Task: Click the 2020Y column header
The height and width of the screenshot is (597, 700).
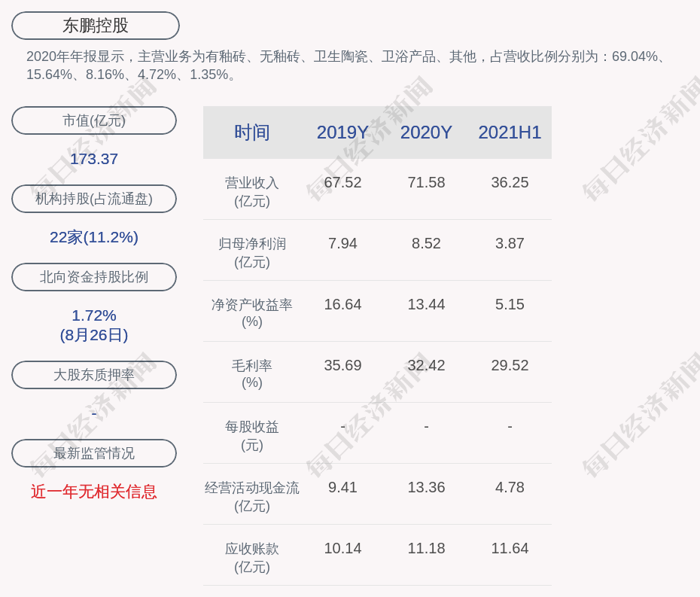Action: 426,132
